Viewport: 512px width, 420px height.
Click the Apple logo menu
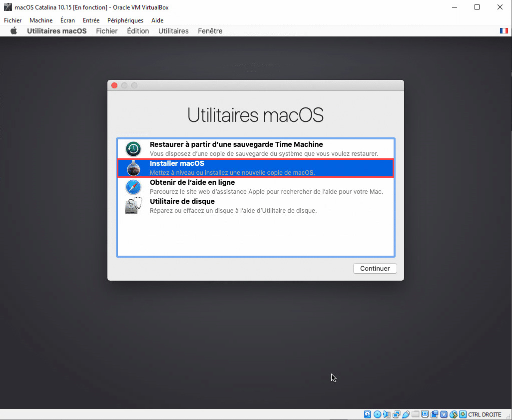pyautogui.click(x=14, y=31)
